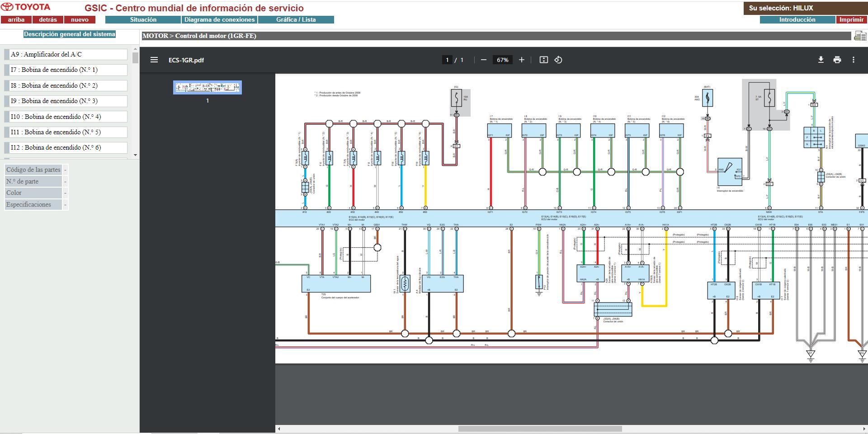Viewport: 868px width, 434px height.
Task: Click parts list scroll up arrow
Action: [136, 49]
